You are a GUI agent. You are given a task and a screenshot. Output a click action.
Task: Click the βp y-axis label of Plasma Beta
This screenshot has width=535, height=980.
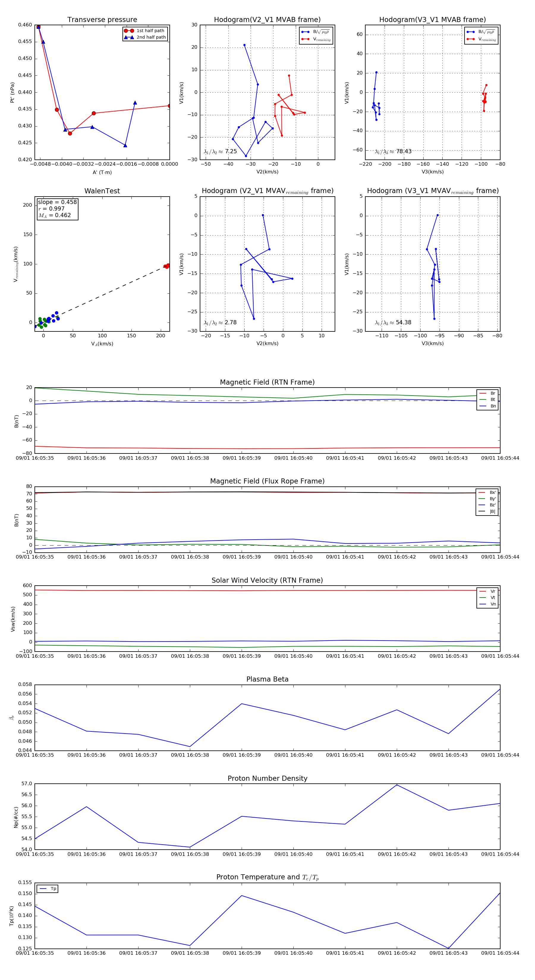pyautogui.click(x=11, y=717)
